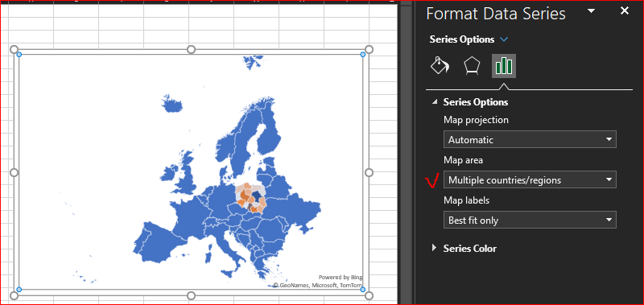
Task: Click the Powered by Bing attribution
Action: [x=341, y=277]
